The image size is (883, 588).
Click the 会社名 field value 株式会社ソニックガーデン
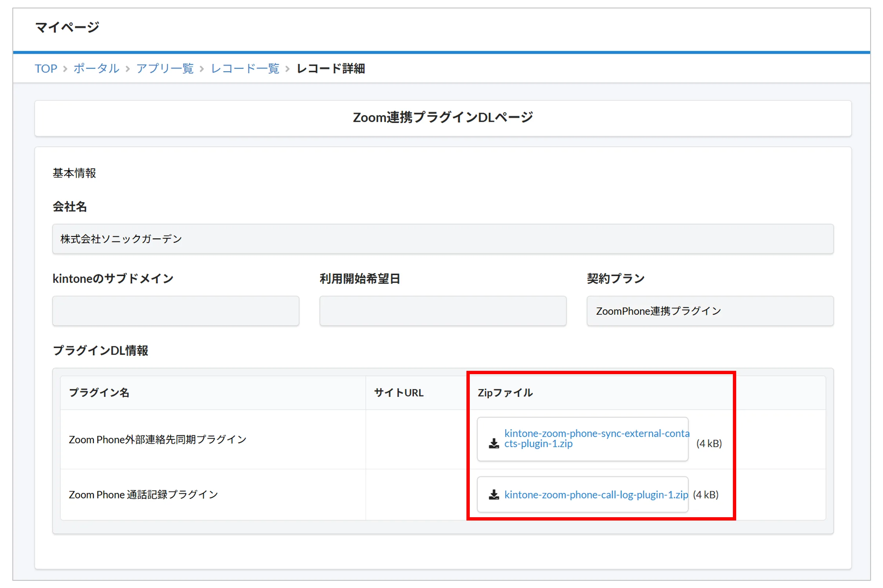coord(443,239)
